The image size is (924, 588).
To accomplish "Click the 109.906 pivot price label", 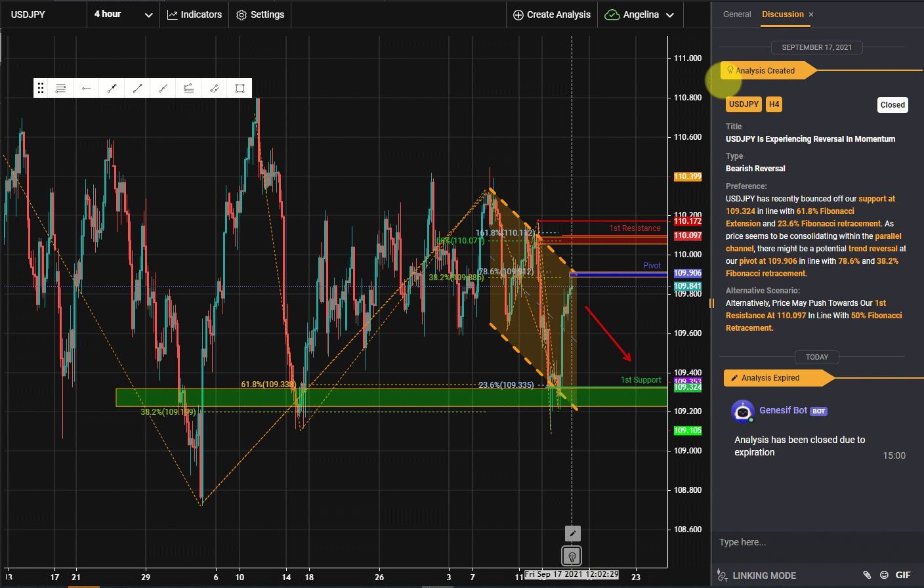I will (688, 273).
